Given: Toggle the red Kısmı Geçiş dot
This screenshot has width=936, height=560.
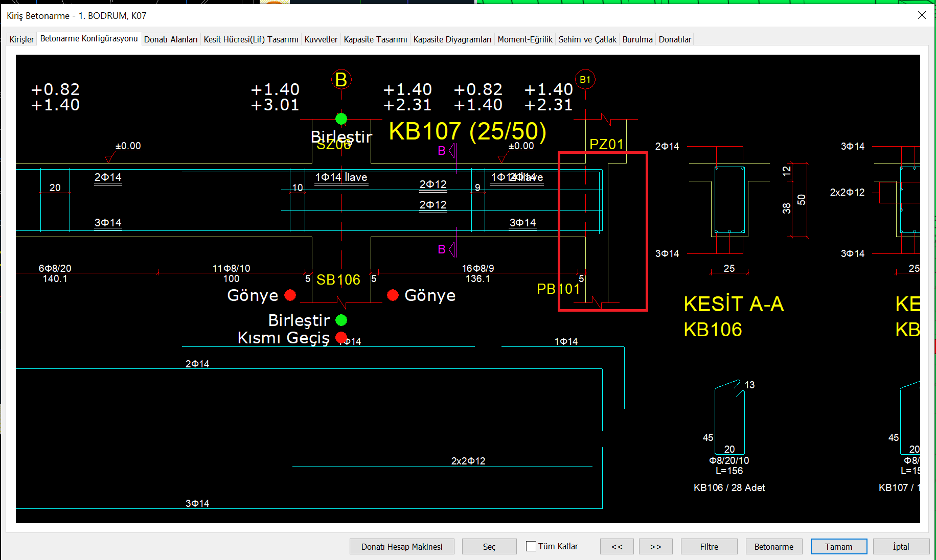Looking at the screenshot, I should pyautogui.click(x=341, y=338).
